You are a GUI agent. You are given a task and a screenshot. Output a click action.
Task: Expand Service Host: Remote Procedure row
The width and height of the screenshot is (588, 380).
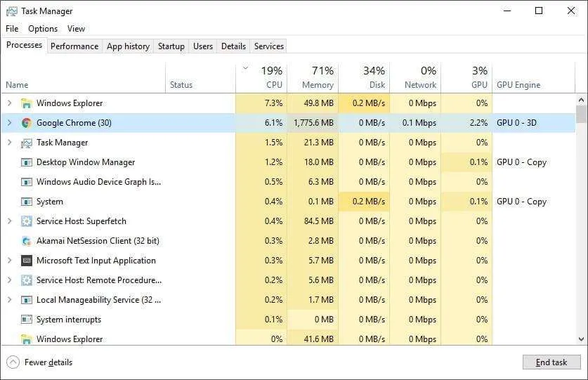10,280
